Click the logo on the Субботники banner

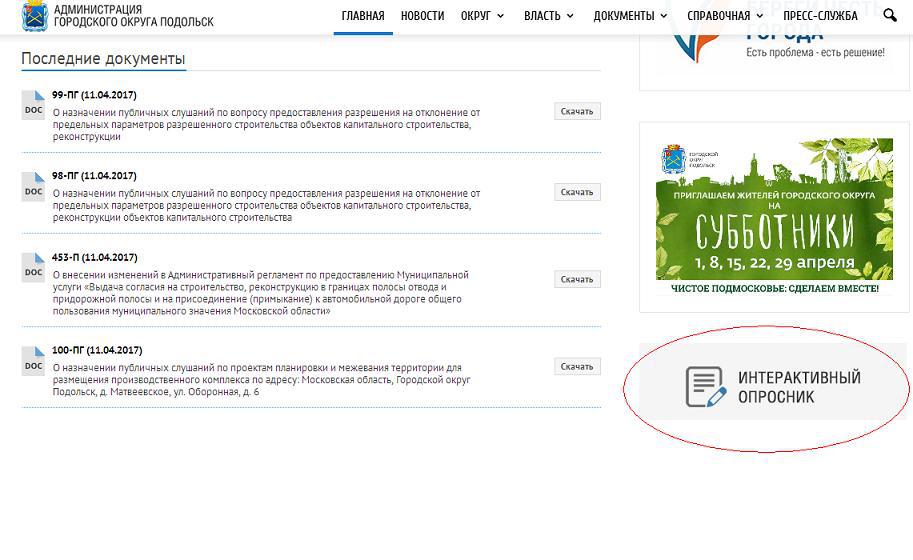[676, 160]
